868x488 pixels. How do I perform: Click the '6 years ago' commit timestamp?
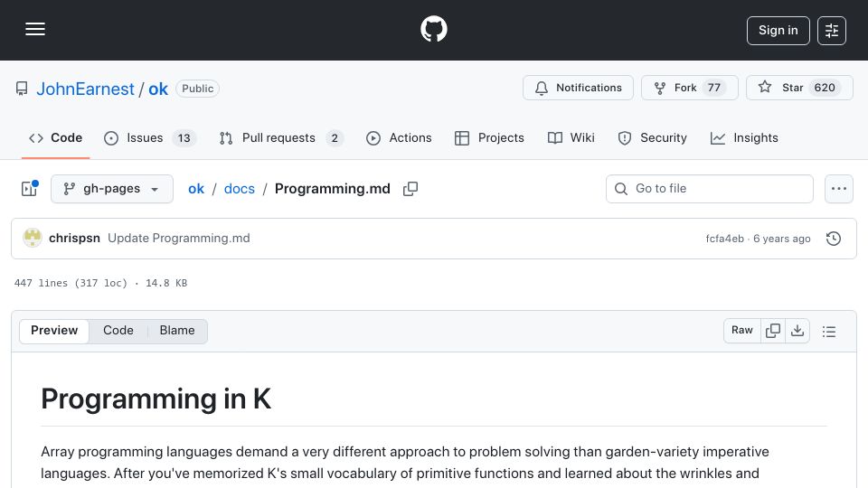click(x=781, y=239)
